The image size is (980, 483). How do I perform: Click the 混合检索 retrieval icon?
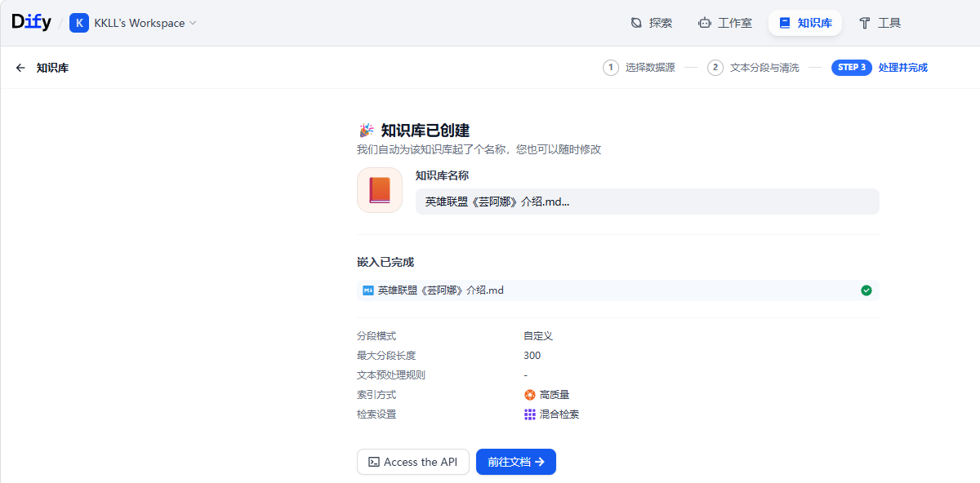click(530, 414)
